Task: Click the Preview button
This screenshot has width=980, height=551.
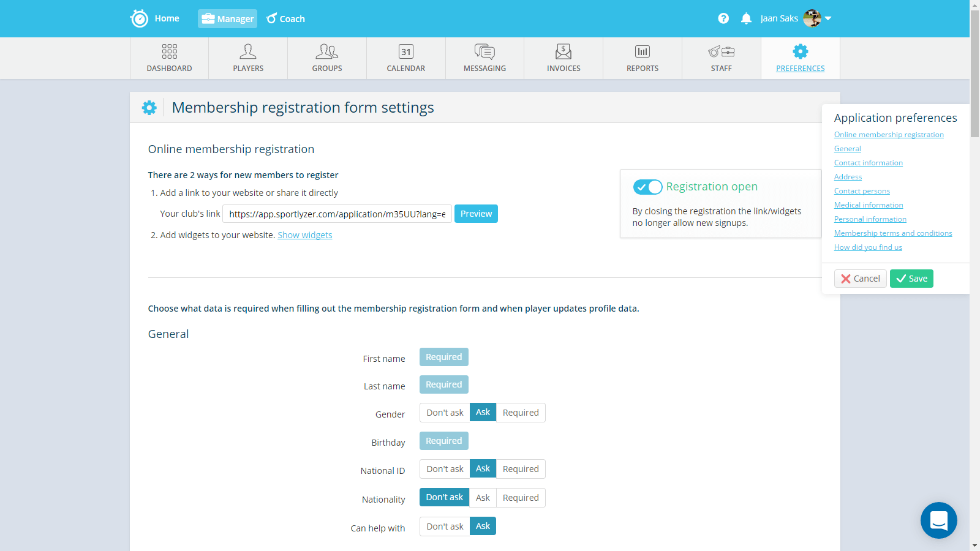Action: coord(476,214)
